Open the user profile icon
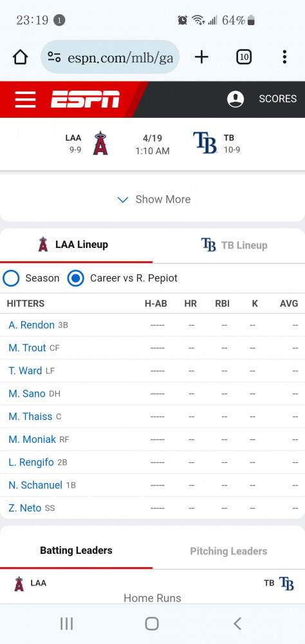This screenshot has height=644, width=305. tap(236, 99)
